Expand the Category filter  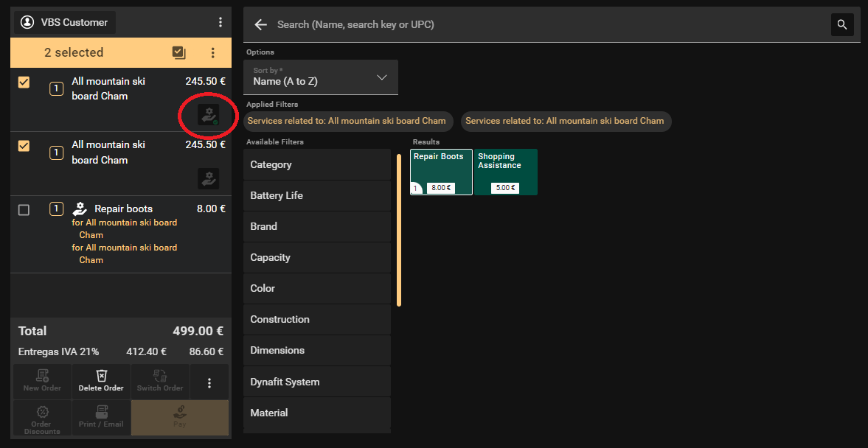pyautogui.click(x=316, y=164)
